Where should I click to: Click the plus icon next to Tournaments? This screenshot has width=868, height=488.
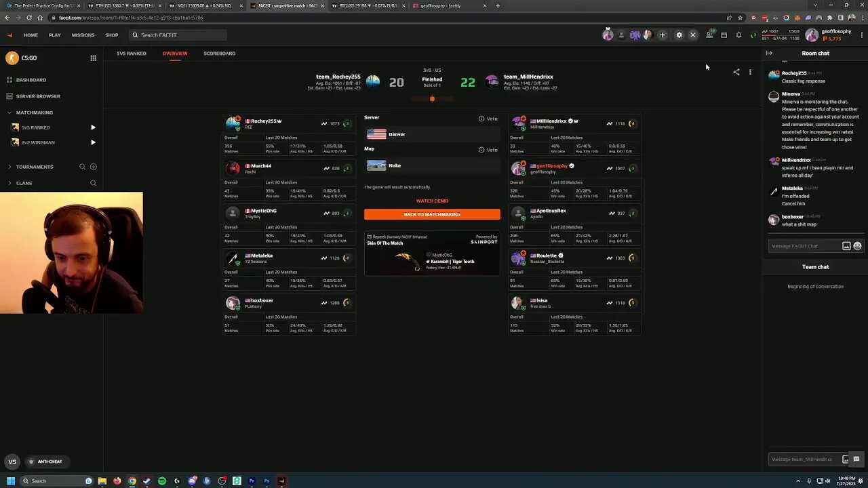pos(94,167)
